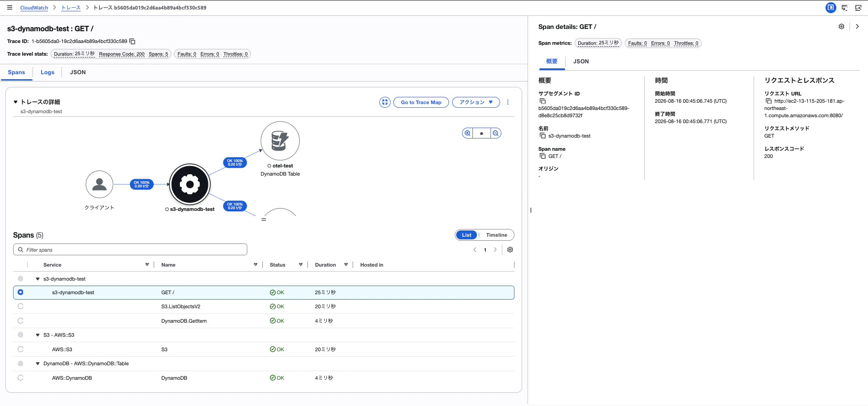Switch to the Spans tab

[x=16, y=72]
